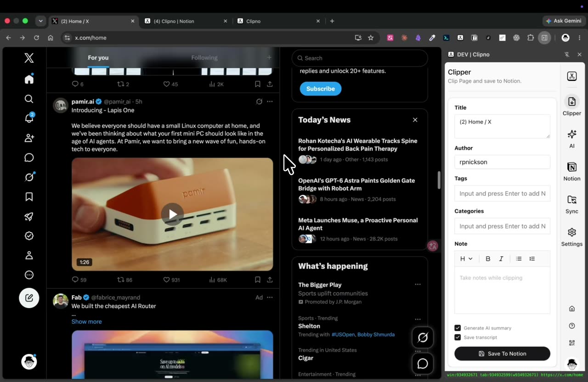
Task: Click the floating chat bubble button
Action: pyautogui.click(x=423, y=364)
